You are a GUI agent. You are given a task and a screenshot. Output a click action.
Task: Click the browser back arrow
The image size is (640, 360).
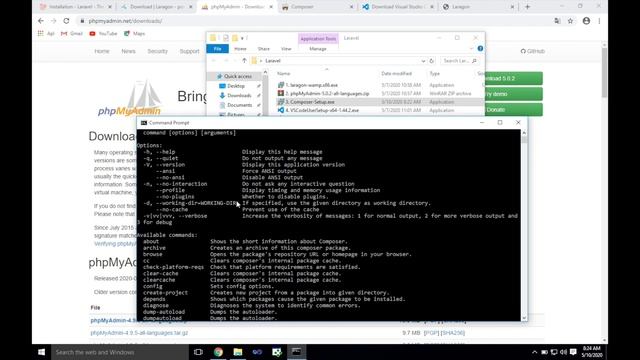[40, 21]
